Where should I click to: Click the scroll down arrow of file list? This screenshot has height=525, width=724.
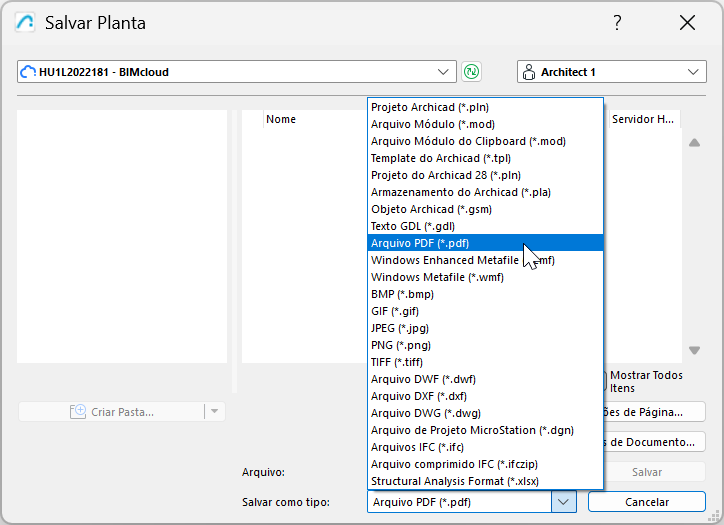[x=694, y=350]
